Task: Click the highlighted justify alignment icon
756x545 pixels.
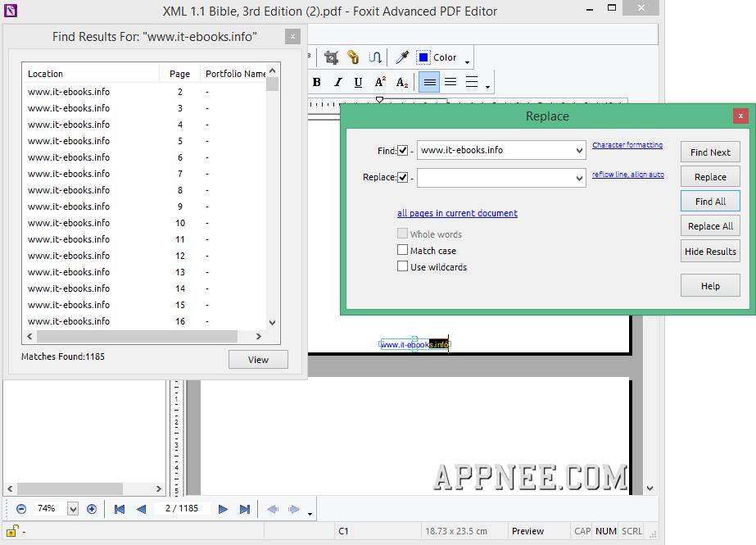Action: [429, 82]
